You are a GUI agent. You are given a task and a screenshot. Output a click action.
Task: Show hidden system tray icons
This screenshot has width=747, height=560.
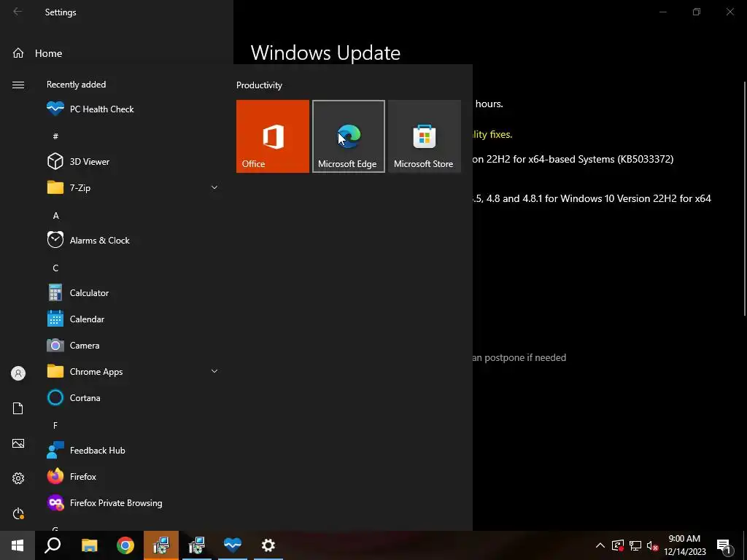600,545
